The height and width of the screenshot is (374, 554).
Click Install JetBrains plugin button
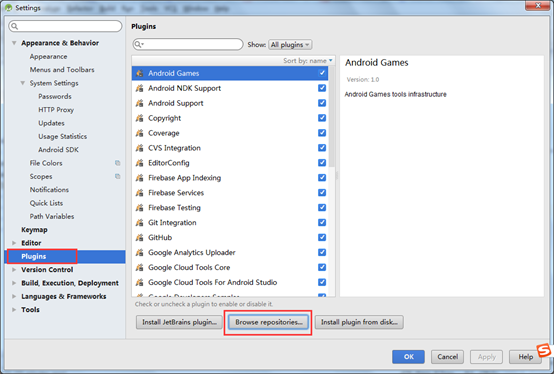(x=179, y=322)
